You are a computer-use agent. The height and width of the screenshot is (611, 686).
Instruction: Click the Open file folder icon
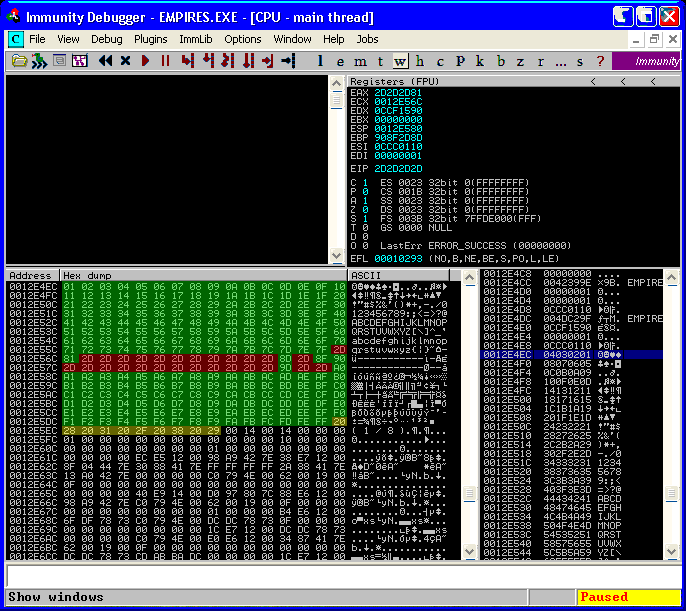[x=19, y=61]
